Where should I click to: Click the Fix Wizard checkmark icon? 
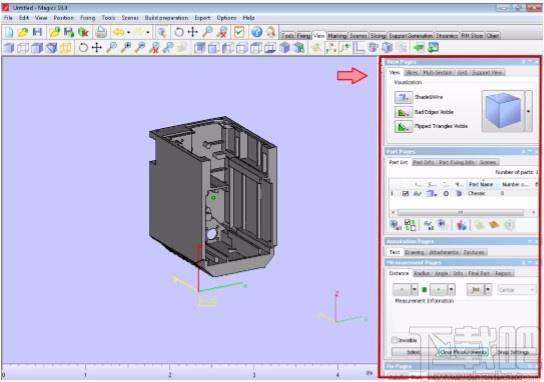tap(239, 32)
